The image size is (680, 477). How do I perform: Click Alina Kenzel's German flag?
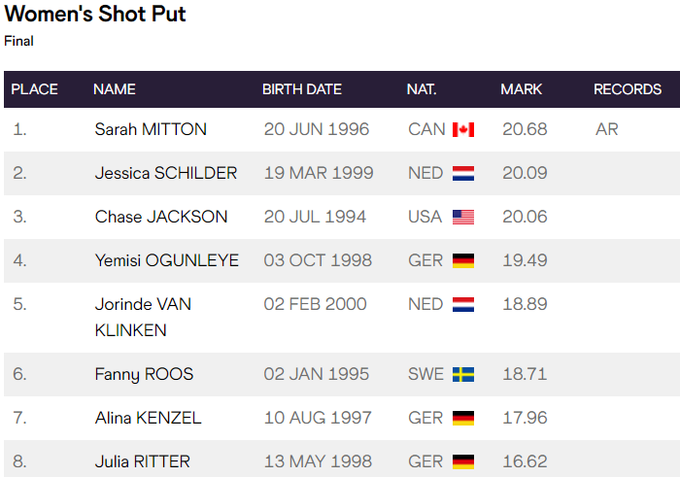pyautogui.click(x=463, y=418)
